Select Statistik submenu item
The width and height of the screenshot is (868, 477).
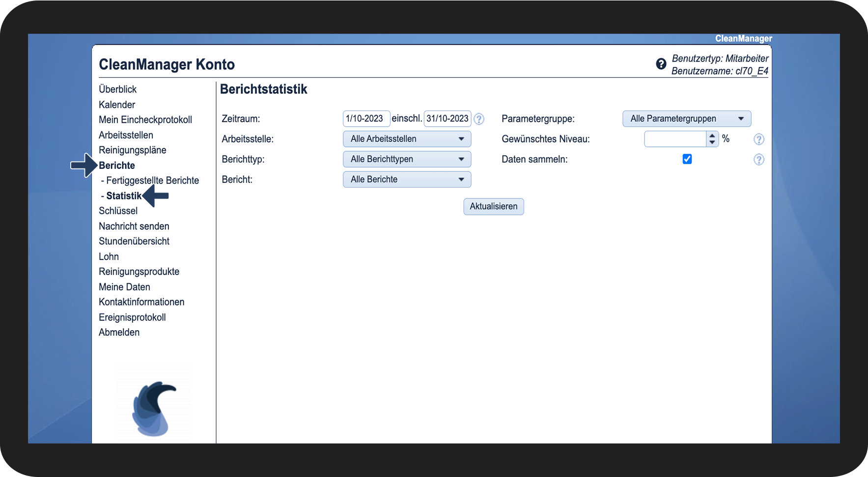pyautogui.click(x=124, y=196)
